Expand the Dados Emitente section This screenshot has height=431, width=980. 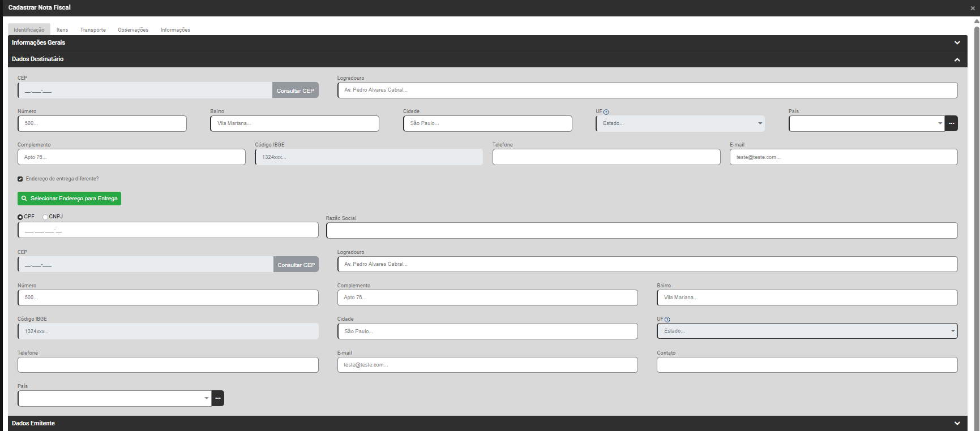pos(957,423)
